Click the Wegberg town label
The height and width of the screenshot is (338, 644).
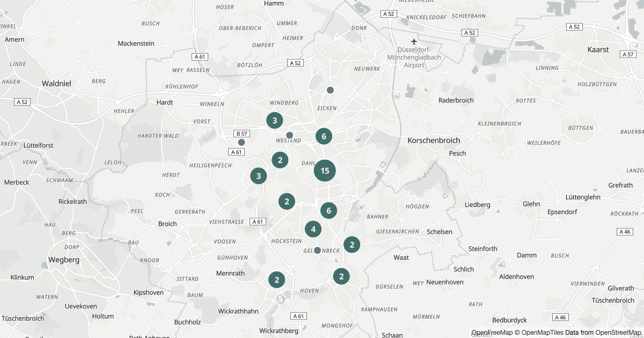click(64, 260)
